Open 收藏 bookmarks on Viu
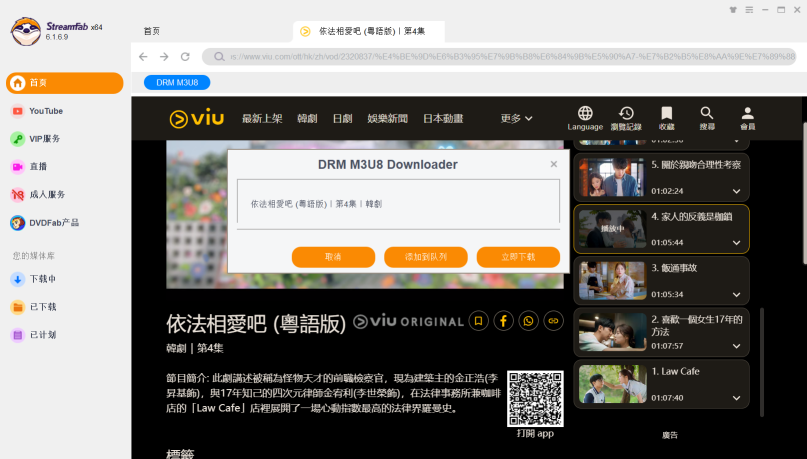Viewport: 807px width, 459px height. [x=666, y=118]
